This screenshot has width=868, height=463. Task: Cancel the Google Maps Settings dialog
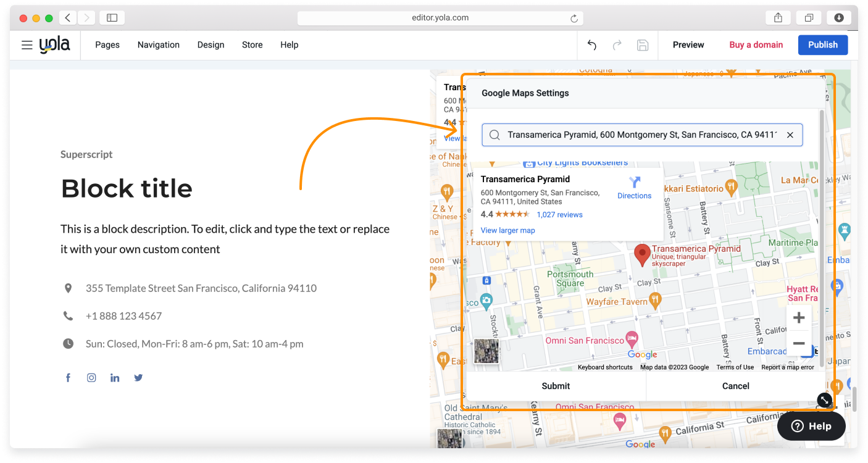tap(735, 386)
